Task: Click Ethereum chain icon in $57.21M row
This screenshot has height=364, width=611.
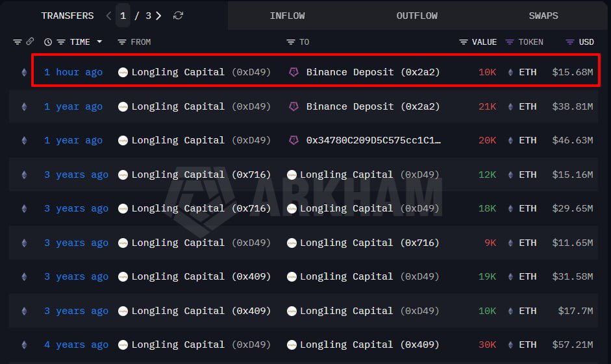Action: click(x=24, y=345)
